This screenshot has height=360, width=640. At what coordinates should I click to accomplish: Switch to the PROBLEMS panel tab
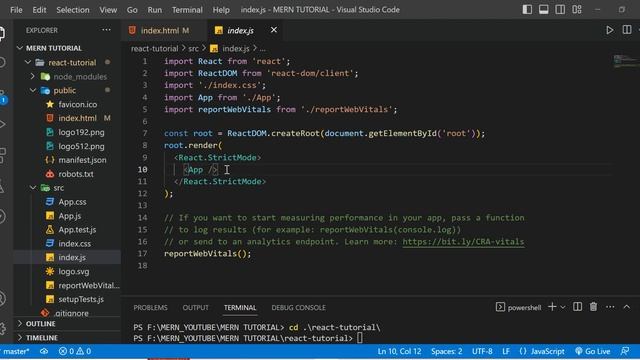150,308
